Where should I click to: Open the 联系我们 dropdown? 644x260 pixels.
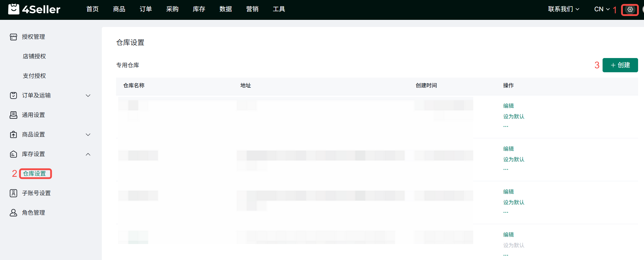[x=563, y=9]
